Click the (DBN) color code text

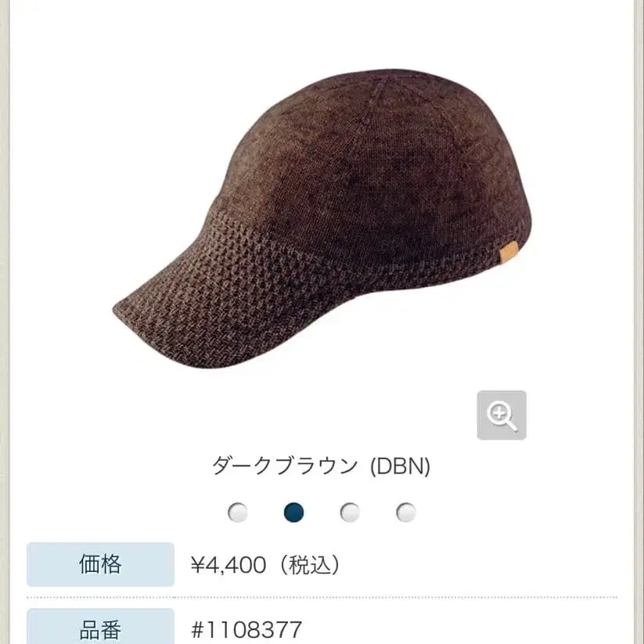(x=400, y=466)
